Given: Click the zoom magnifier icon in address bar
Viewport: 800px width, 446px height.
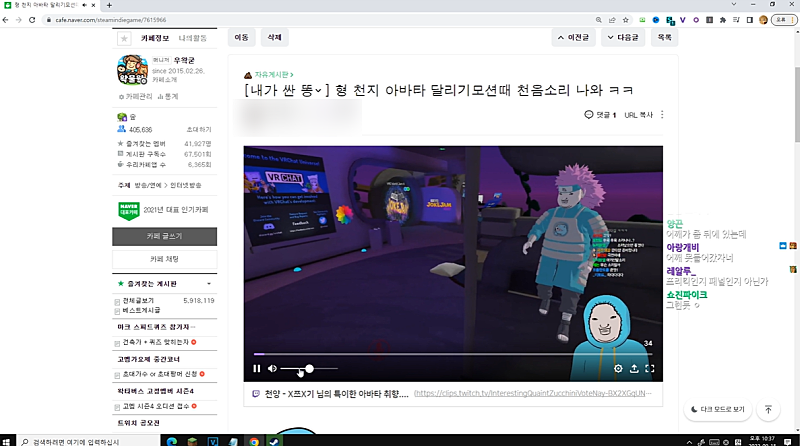Looking at the screenshot, I should coord(598,20).
